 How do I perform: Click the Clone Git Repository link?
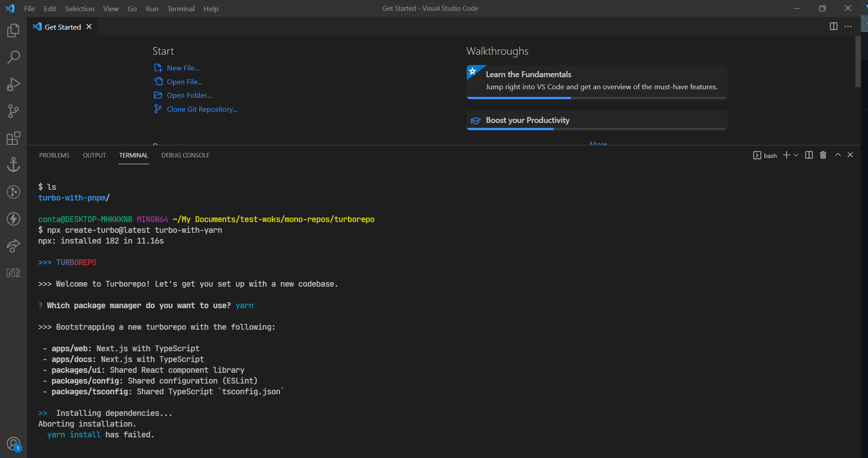tap(202, 109)
